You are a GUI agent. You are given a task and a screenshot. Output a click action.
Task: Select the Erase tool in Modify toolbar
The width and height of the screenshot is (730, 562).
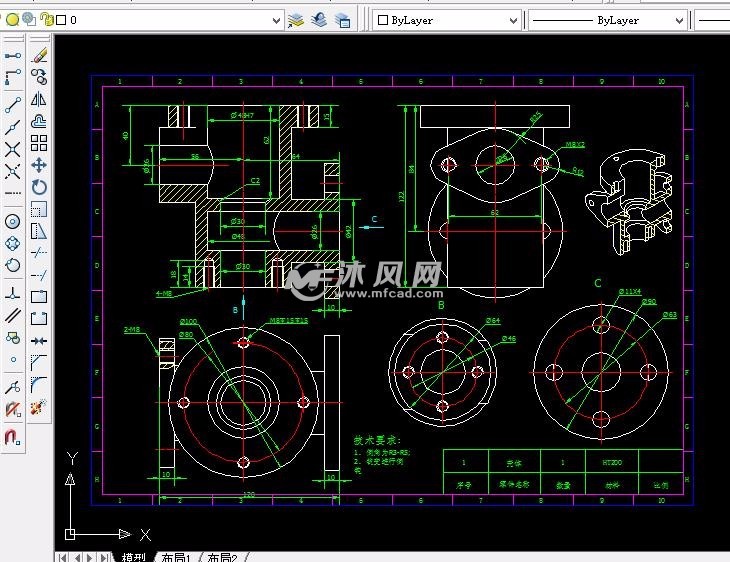39,55
